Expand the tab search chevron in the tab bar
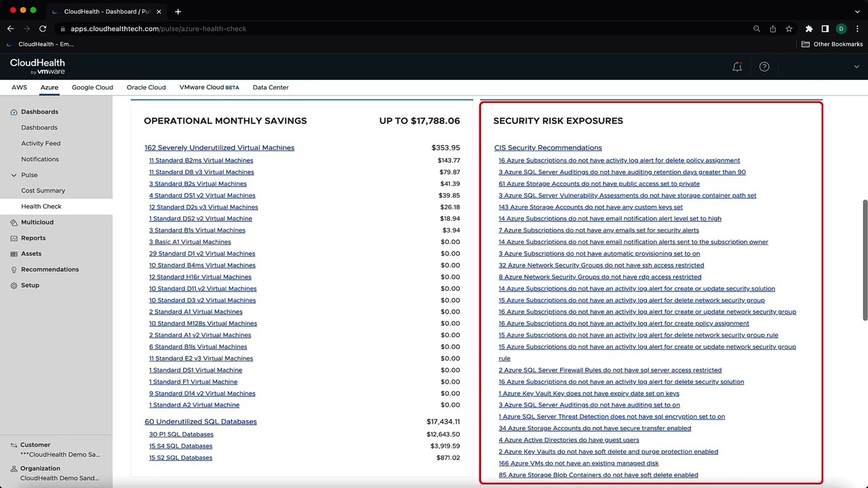Viewport: 868px width, 488px height. 857,12
